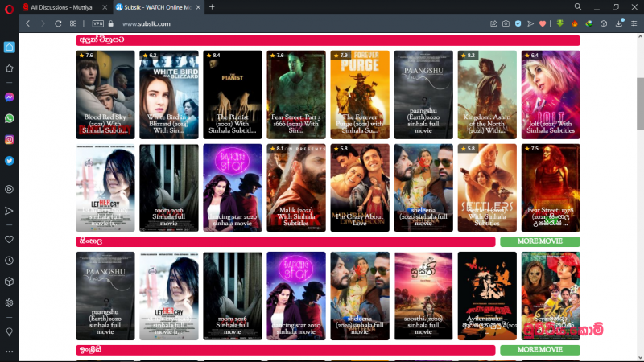The image size is (644, 362).
Task: Click the padlock site security icon
Action: point(111,24)
